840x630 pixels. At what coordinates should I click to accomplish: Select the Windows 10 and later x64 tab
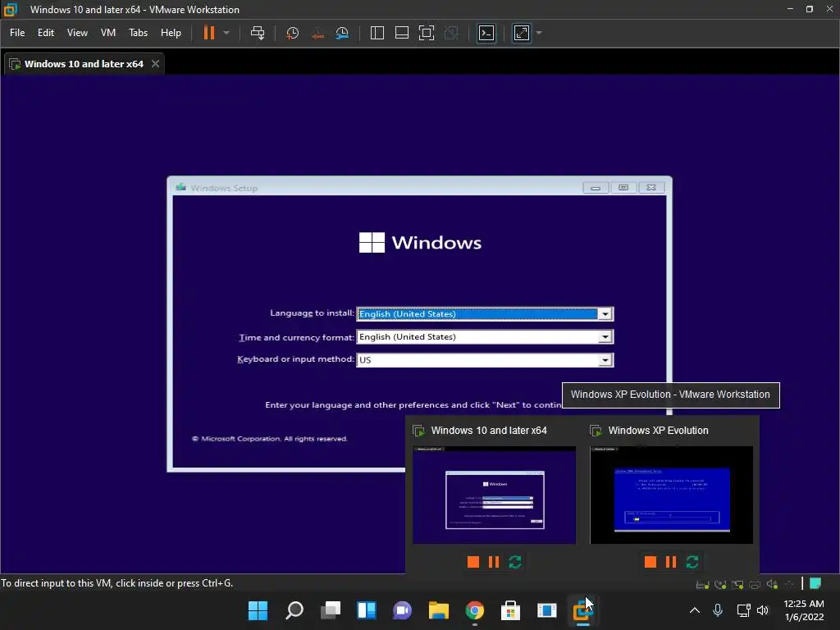click(x=84, y=64)
